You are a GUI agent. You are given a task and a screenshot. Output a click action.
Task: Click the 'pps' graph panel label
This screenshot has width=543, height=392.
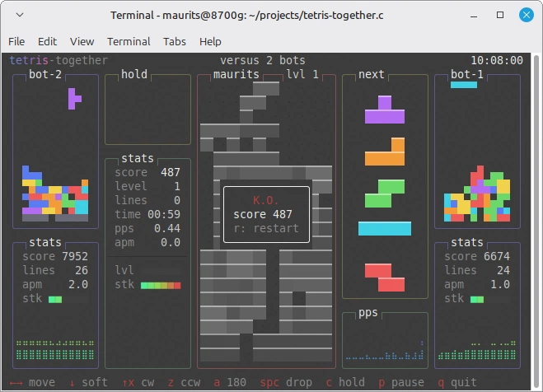368,312
